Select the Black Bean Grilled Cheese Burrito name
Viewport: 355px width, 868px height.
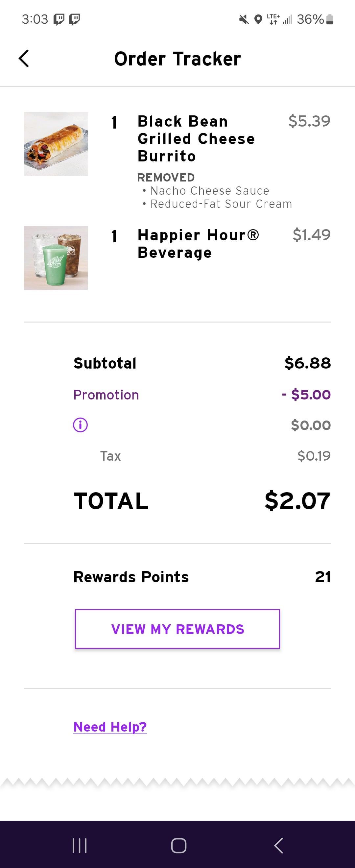click(196, 138)
